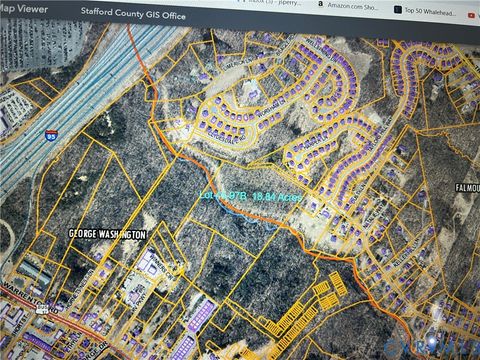480x360 pixels.
Task: Open the YouTube browser tab
Action: point(472,15)
